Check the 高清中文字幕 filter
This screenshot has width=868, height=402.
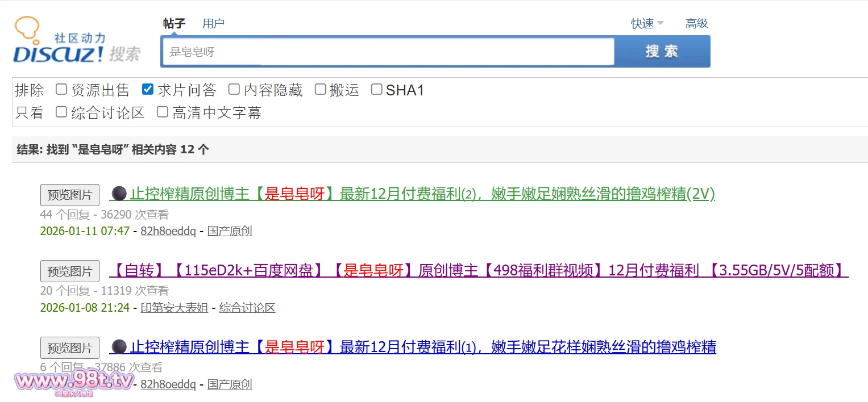pyautogui.click(x=163, y=112)
